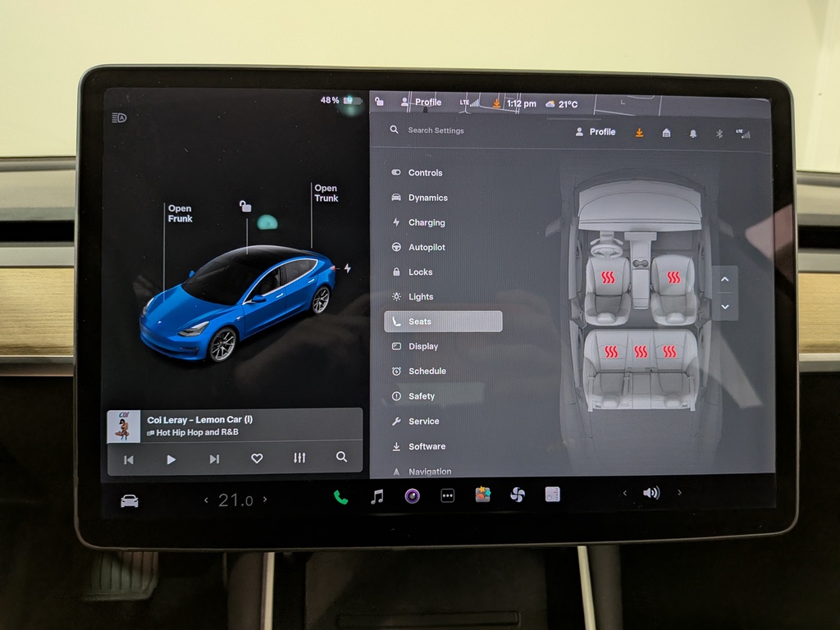Open the three-dot app launcher

(447, 495)
